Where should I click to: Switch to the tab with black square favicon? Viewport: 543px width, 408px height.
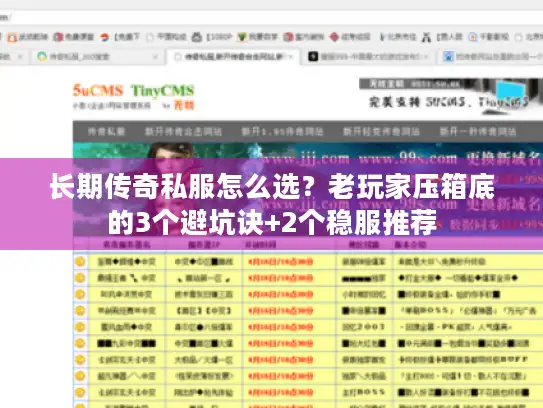[369, 56]
